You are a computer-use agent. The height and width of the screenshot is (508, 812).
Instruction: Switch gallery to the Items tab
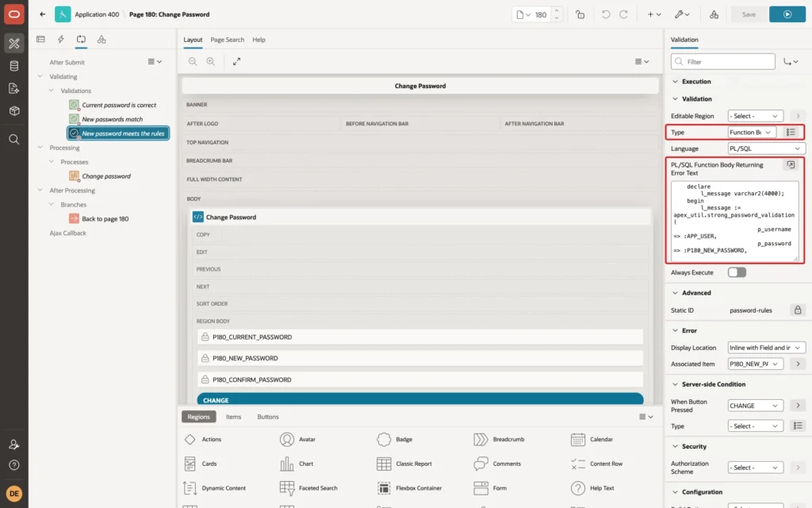coord(234,417)
